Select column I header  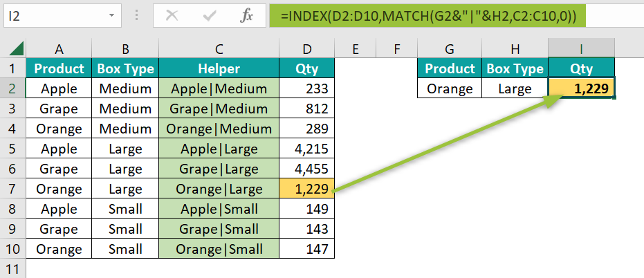pyautogui.click(x=581, y=49)
